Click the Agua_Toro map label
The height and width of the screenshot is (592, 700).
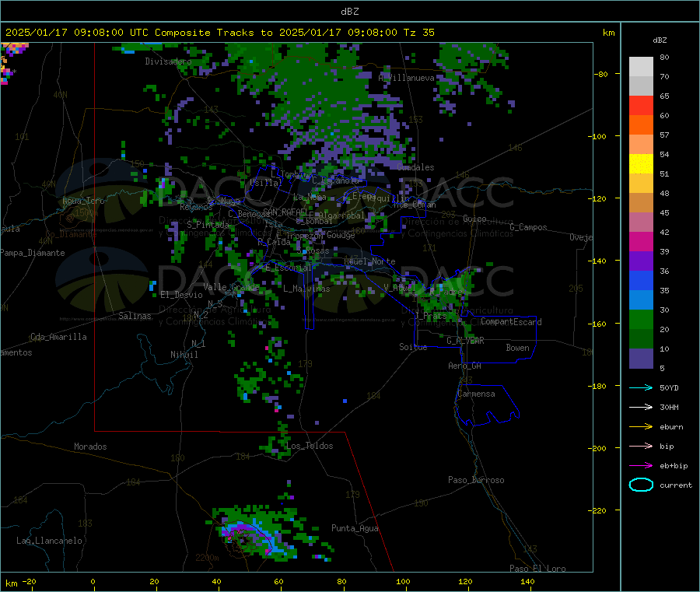point(83,201)
